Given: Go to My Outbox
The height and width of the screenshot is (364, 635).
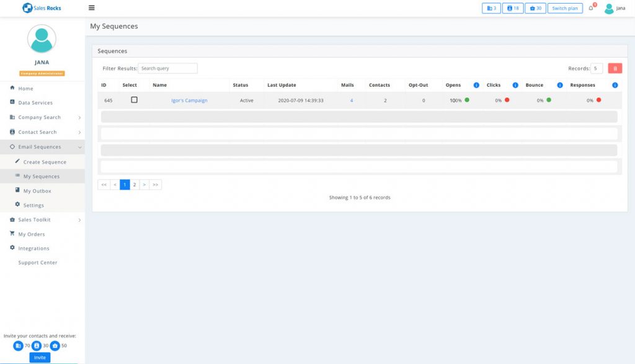Looking at the screenshot, I should click(37, 191).
